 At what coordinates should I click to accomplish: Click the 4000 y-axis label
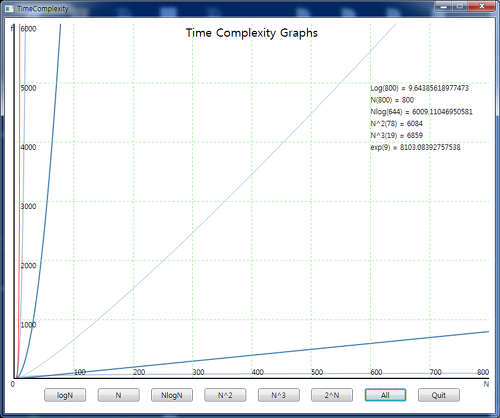28,147
